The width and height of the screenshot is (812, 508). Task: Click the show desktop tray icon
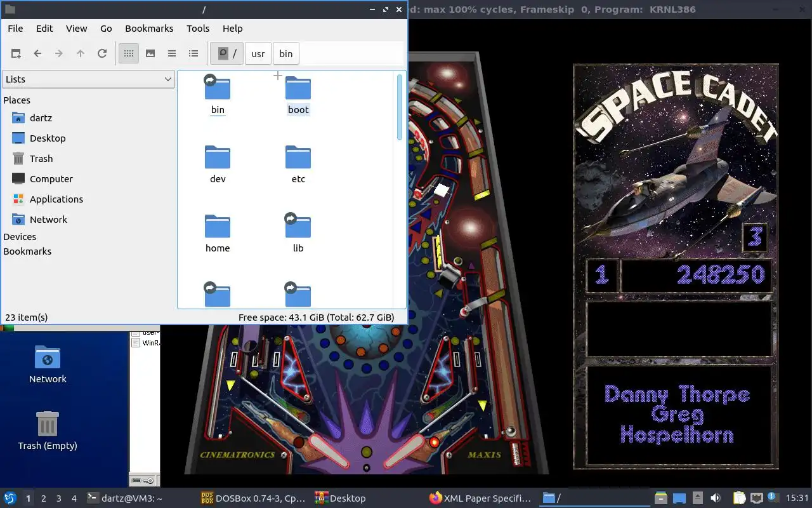[679, 498]
